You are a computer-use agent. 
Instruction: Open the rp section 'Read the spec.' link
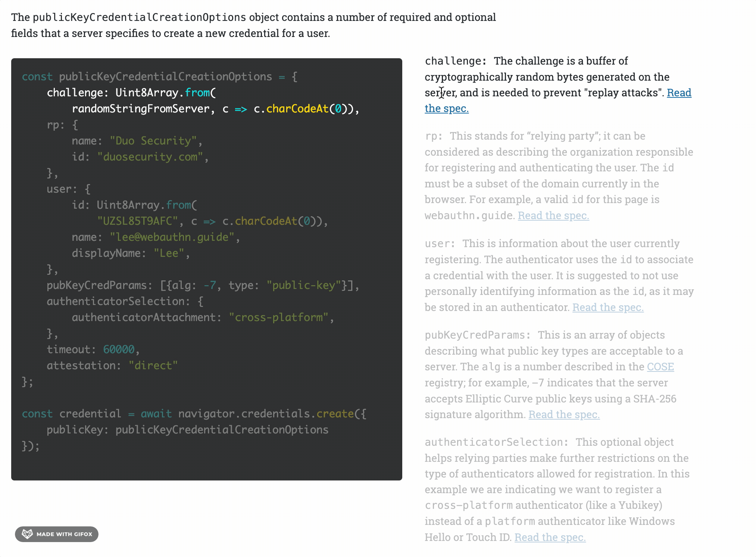tap(553, 215)
